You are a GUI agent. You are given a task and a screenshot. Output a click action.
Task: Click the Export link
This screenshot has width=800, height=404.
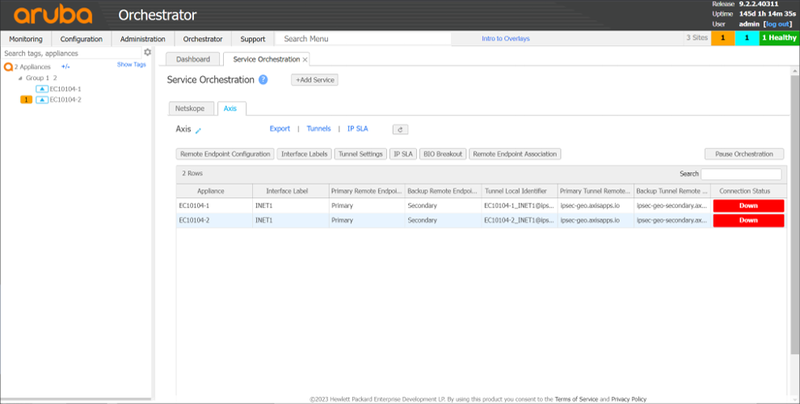tap(280, 129)
